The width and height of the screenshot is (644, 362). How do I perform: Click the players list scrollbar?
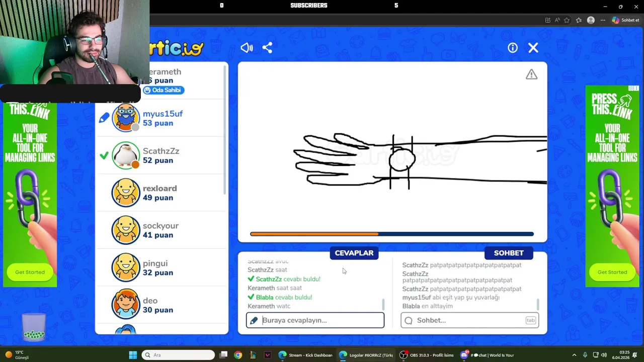225,131
